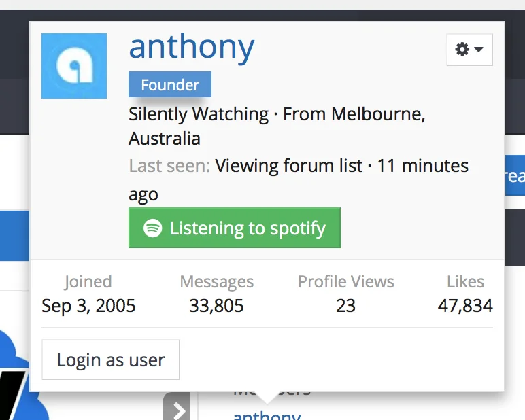Click the Silently Watching user title
Screen dimensions: 525x420
(x=199, y=114)
